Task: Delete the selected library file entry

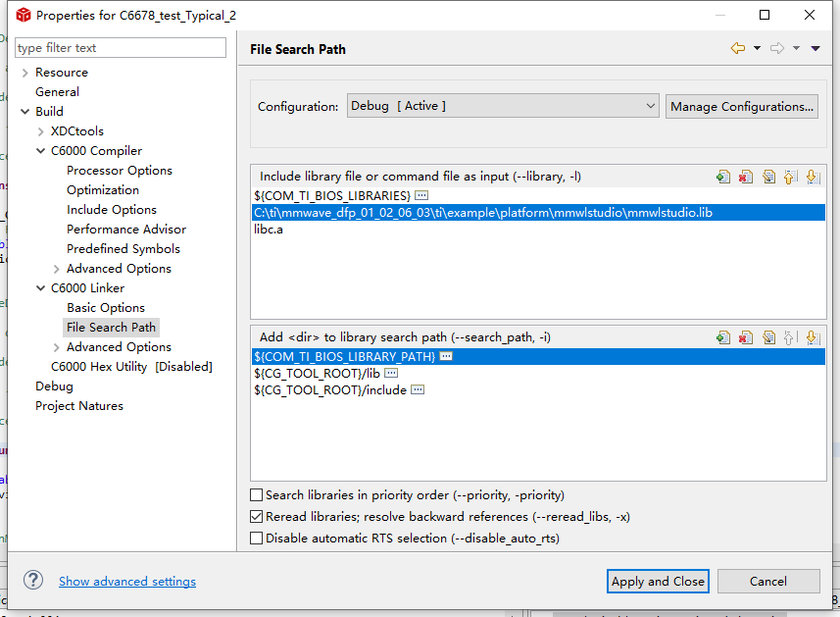Action: 746,177
